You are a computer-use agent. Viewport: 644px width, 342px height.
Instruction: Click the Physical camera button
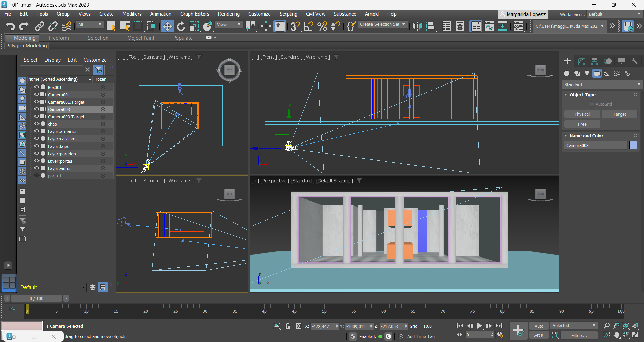[582, 114]
